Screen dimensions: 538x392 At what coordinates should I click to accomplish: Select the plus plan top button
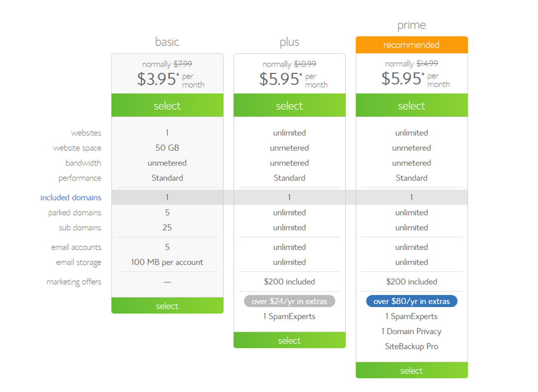pos(289,105)
